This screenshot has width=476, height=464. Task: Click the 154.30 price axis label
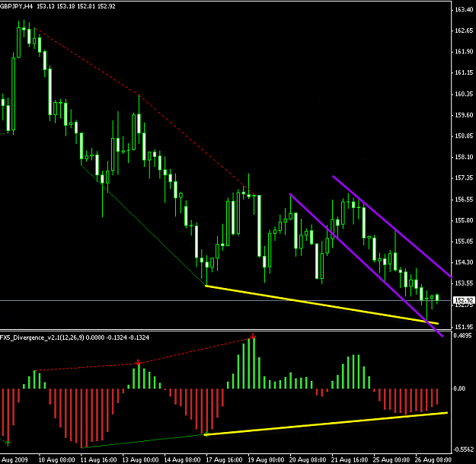(464, 262)
